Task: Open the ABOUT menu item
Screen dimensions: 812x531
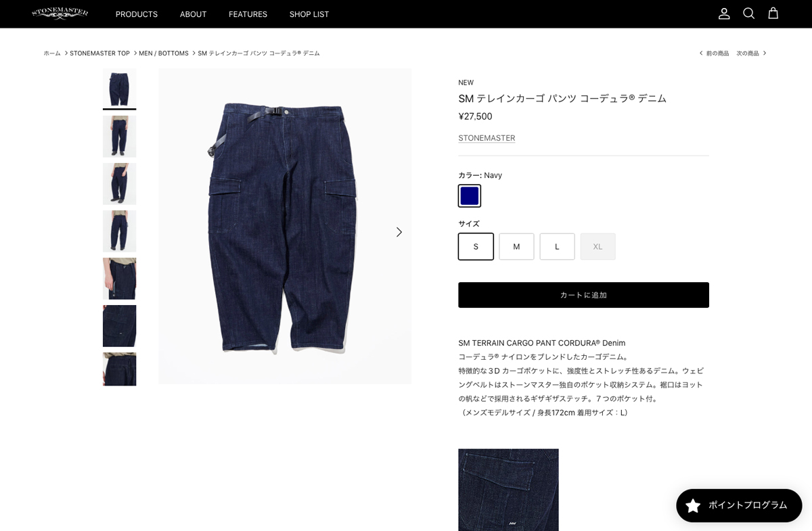Action: 193,14
